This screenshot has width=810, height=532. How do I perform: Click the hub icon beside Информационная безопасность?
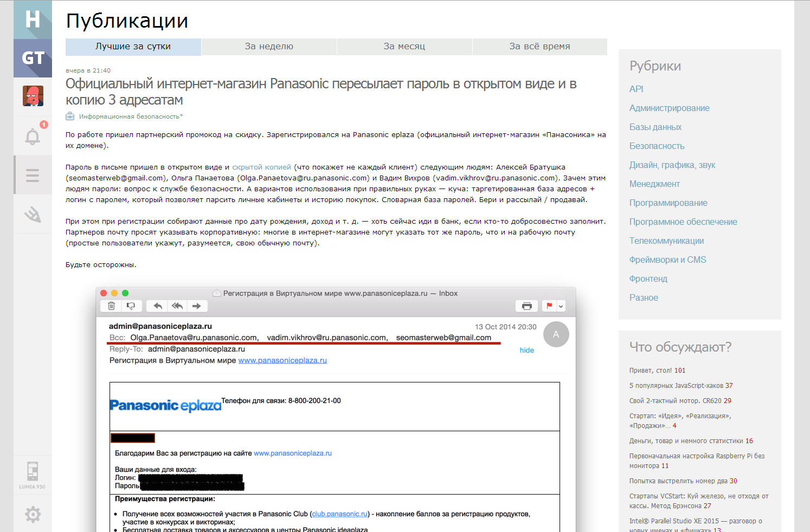[x=70, y=116]
